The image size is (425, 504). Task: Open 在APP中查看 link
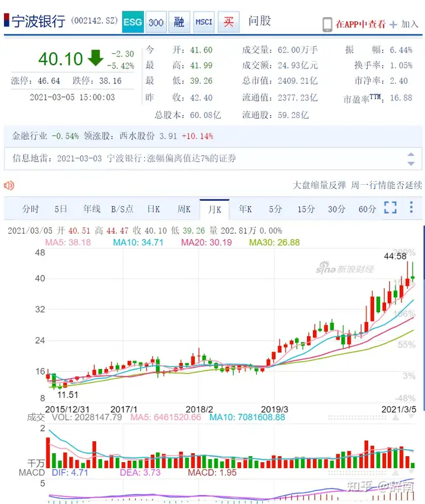[361, 24]
